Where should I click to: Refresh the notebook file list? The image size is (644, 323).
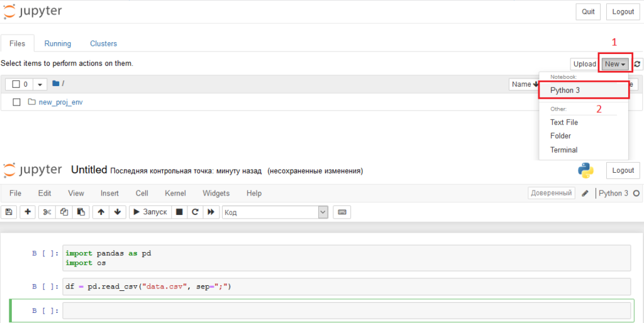(638, 64)
